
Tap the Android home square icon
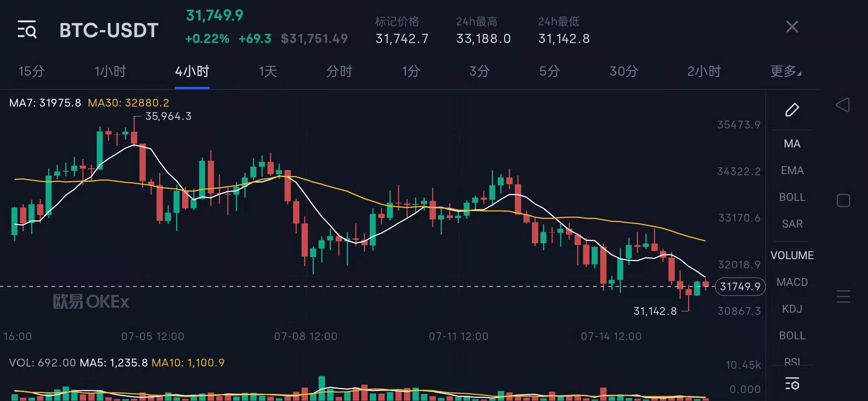coord(843,200)
